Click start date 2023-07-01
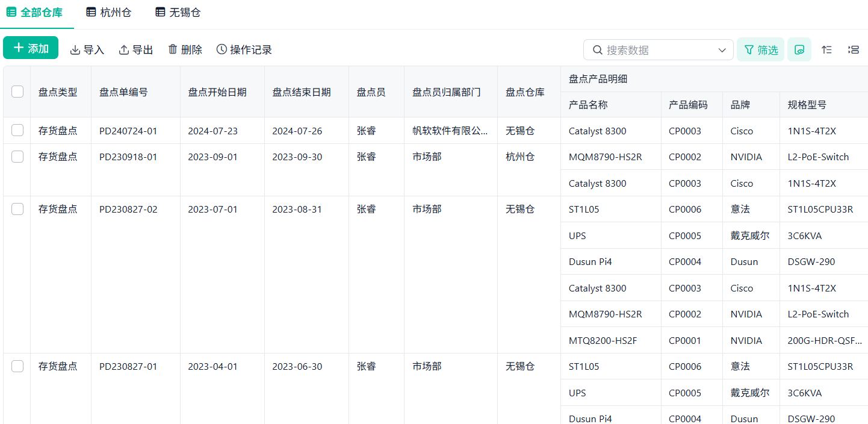Image resolution: width=868 pixels, height=424 pixels. pos(213,210)
